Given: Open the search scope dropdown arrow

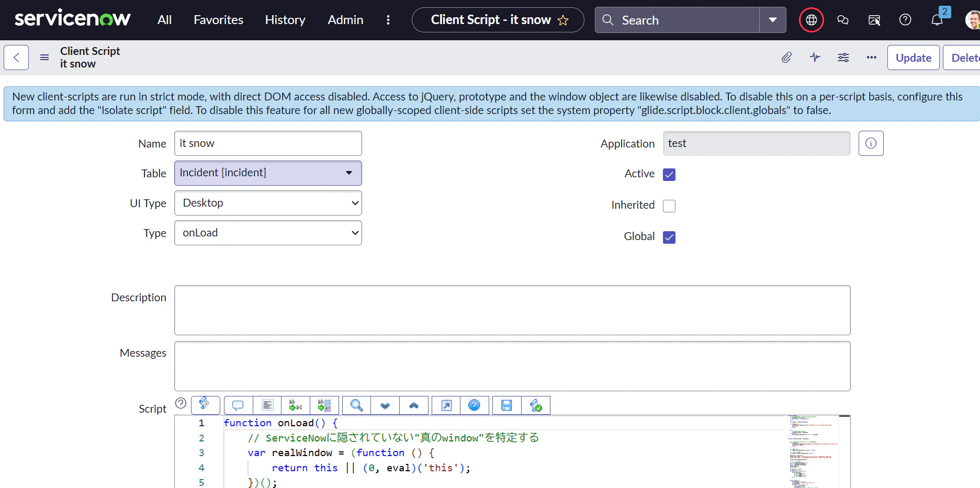Looking at the screenshot, I should click(x=773, y=20).
